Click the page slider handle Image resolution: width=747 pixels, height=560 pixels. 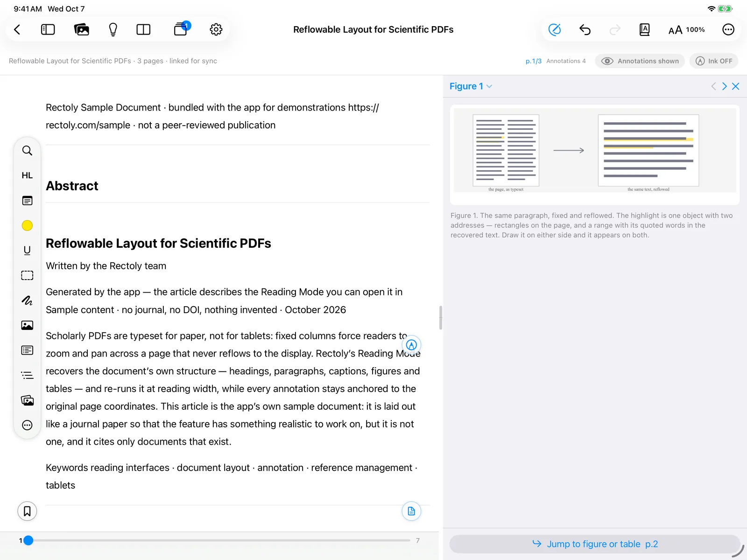click(28, 540)
